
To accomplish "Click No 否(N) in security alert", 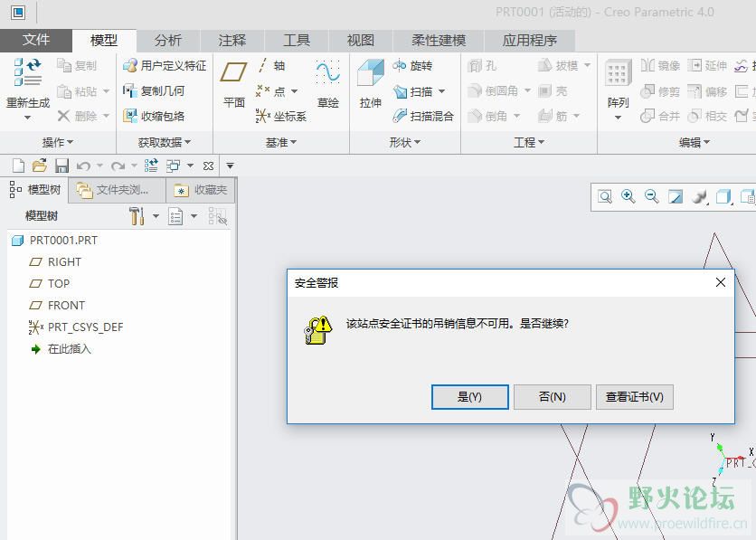I will [x=552, y=397].
